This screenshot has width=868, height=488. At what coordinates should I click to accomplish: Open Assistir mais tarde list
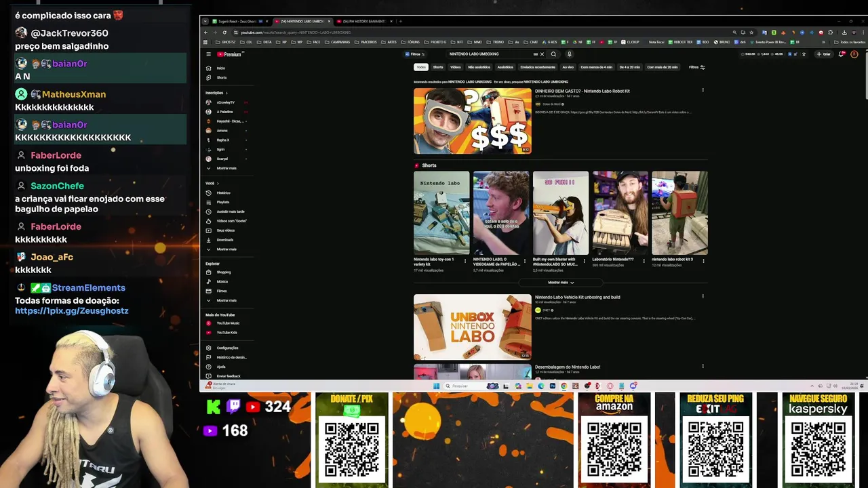click(x=231, y=211)
